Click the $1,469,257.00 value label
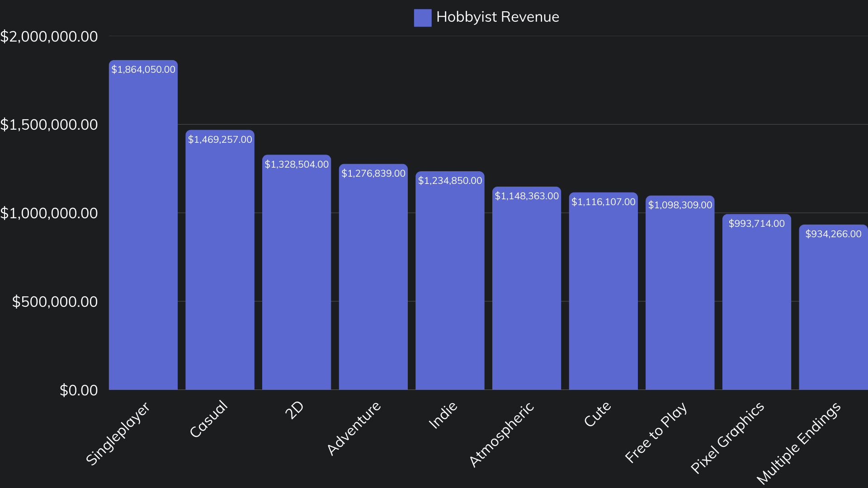This screenshot has height=488, width=868. coord(220,140)
